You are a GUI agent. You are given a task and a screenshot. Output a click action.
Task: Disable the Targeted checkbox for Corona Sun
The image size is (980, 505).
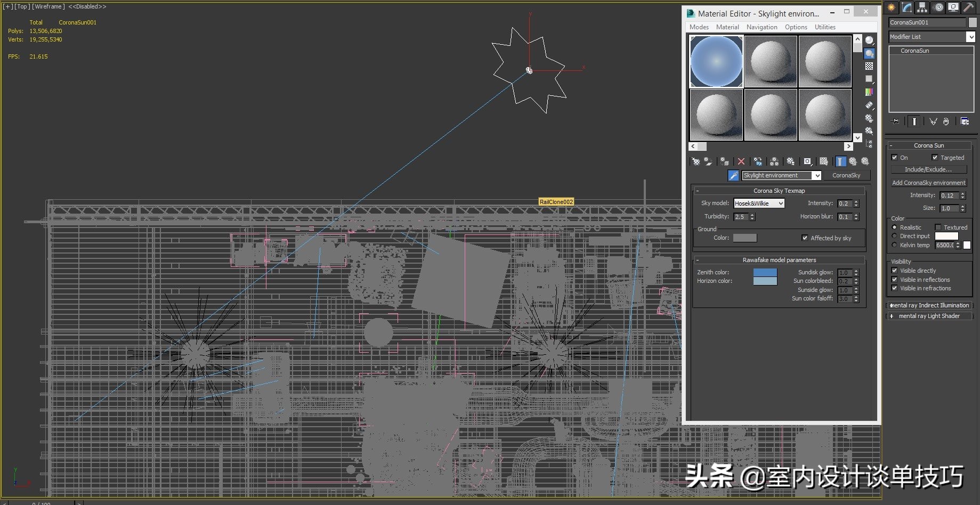tap(934, 157)
